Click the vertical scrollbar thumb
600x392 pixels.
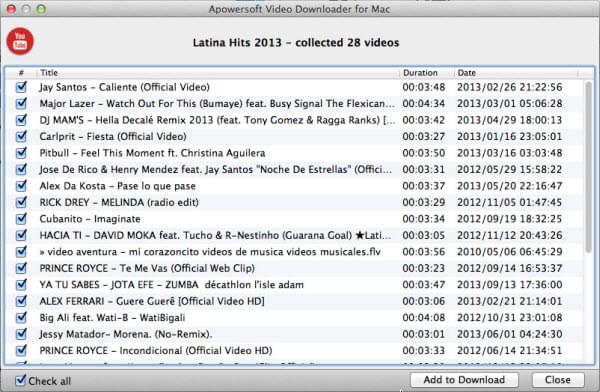click(x=589, y=167)
